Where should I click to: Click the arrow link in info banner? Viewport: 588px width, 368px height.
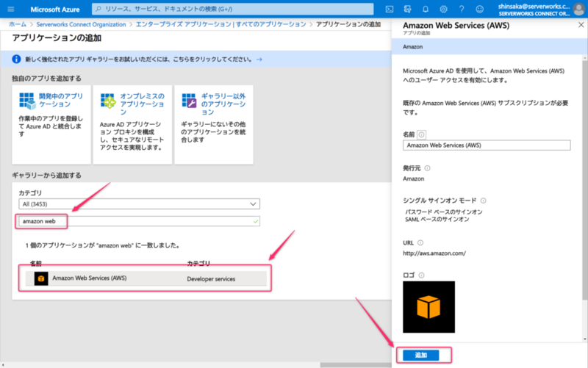[x=259, y=59]
